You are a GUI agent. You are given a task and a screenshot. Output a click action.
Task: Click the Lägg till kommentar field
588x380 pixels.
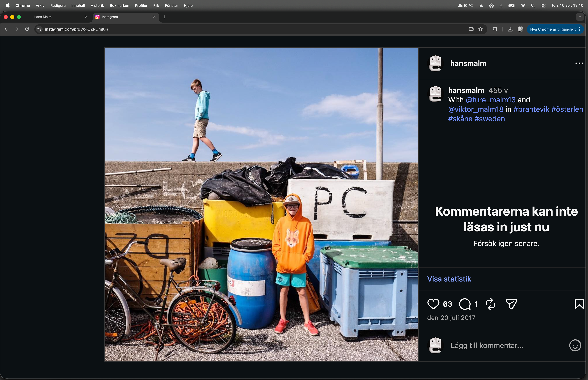[x=487, y=345]
